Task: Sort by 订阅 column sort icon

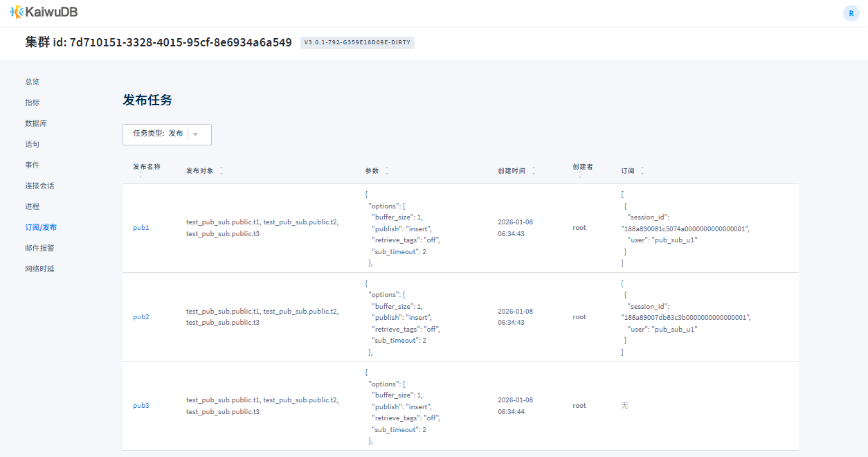Action: pyautogui.click(x=642, y=170)
